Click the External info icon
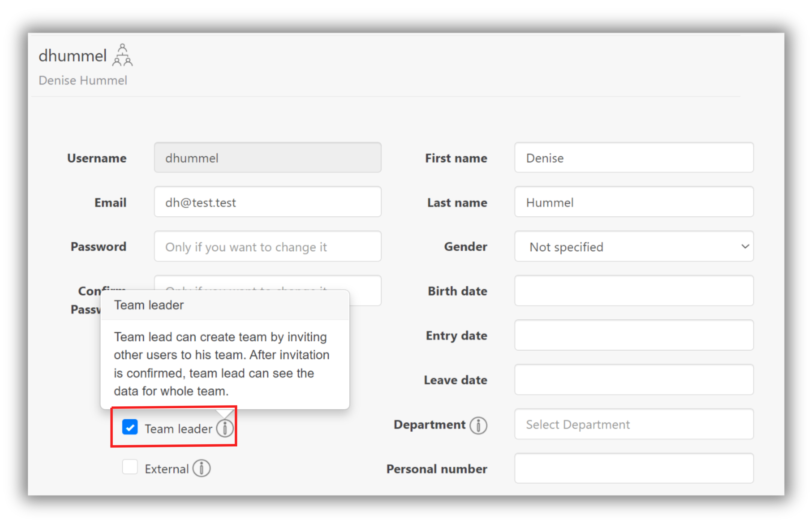Screen dimensions: 812x523 point(202,468)
